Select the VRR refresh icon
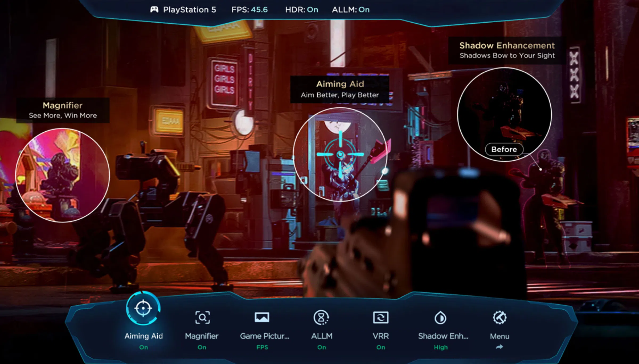The height and width of the screenshot is (364, 639). tap(381, 317)
